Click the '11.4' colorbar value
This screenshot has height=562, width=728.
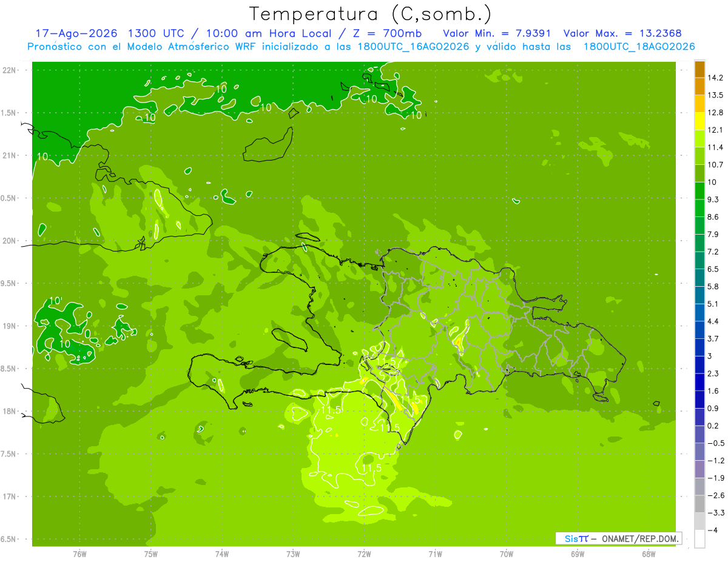[x=716, y=147]
